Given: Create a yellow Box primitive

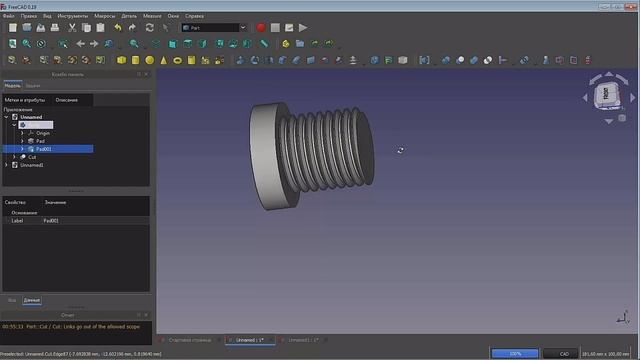Looking at the screenshot, I should click(121, 60).
